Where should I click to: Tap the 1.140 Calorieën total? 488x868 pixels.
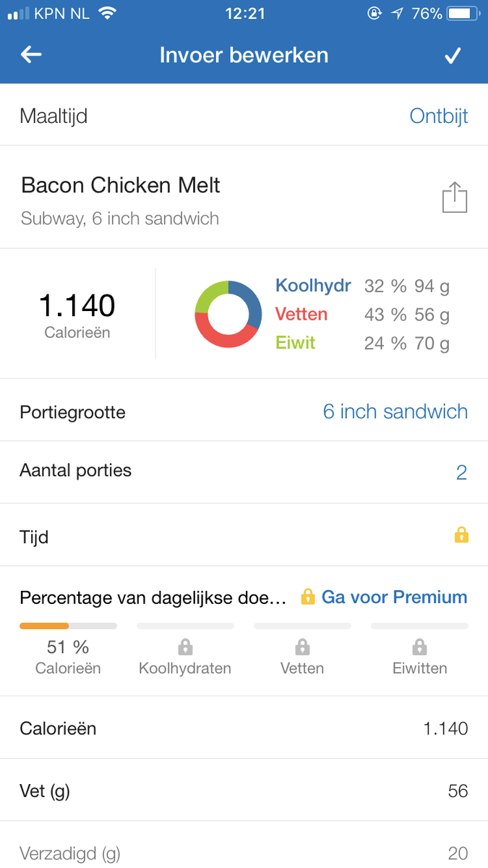(77, 313)
